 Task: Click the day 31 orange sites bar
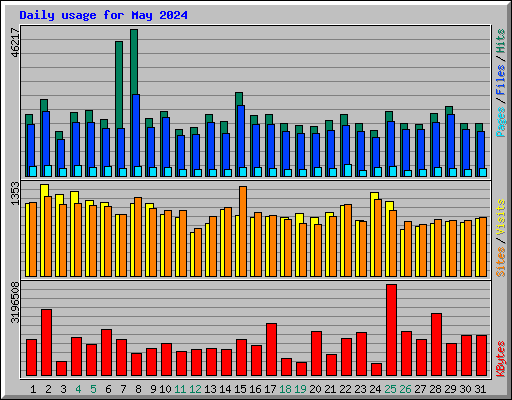tap(483, 247)
